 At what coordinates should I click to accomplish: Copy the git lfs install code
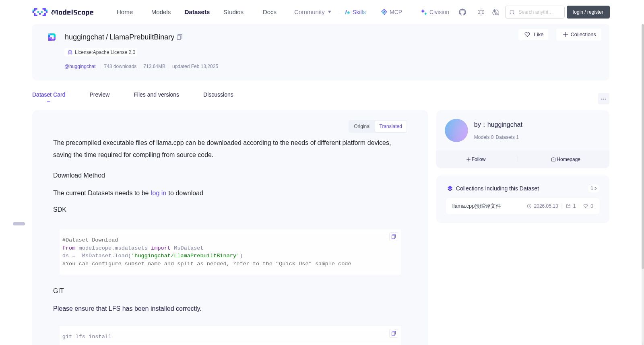(394, 333)
